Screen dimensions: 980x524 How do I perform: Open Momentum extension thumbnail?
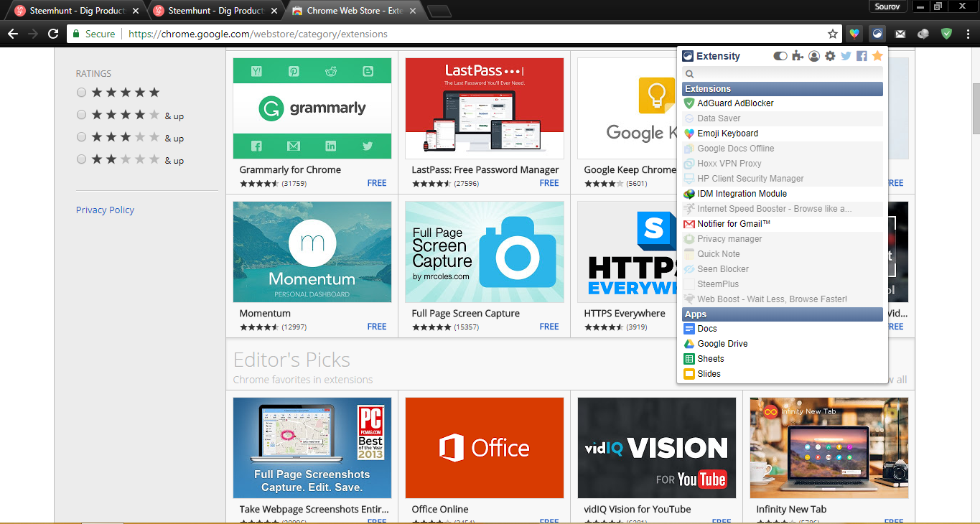pos(312,251)
